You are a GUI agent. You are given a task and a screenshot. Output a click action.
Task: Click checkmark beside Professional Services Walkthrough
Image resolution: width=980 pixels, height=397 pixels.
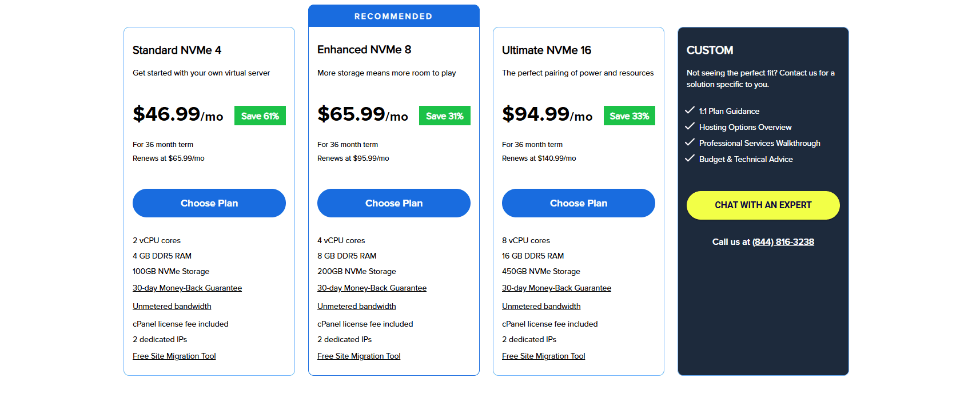click(690, 142)
